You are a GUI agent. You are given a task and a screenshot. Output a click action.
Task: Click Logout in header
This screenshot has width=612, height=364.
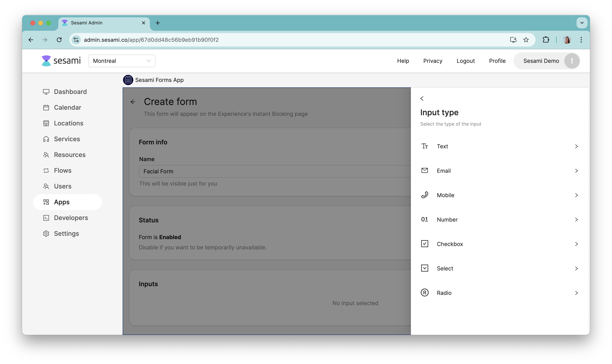pos(466,61)
